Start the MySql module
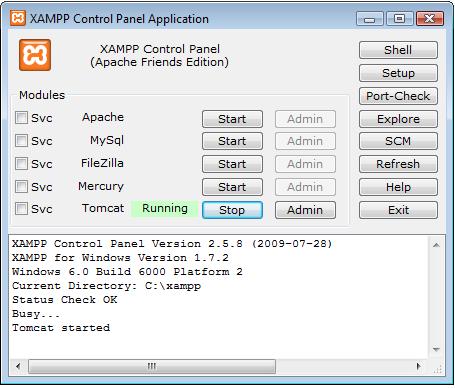Screen dimensions: 455x388 click(x=232, y=141)
